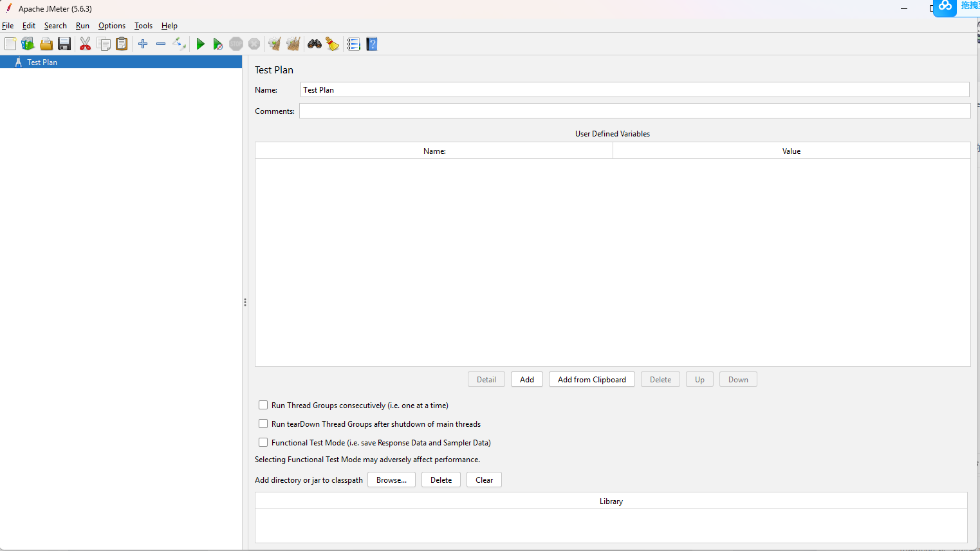Click the Toggle enable/disable icon
The image size is (980, 551).
180,44
